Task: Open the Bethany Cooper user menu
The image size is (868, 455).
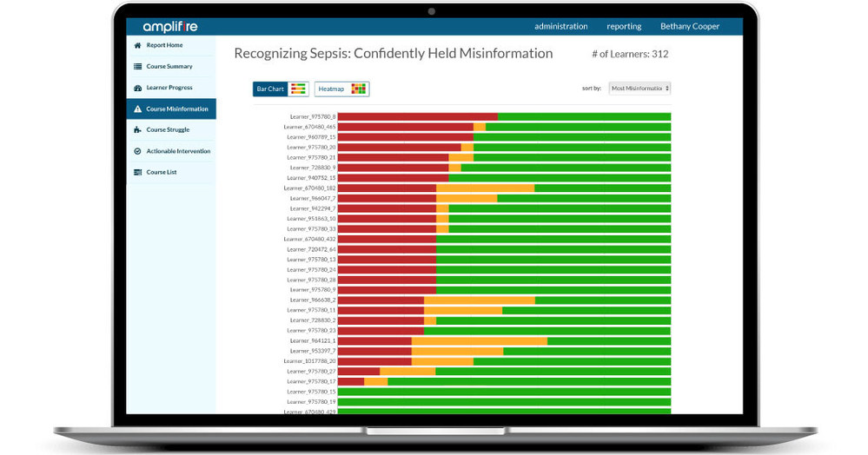Action: (689, 26)
